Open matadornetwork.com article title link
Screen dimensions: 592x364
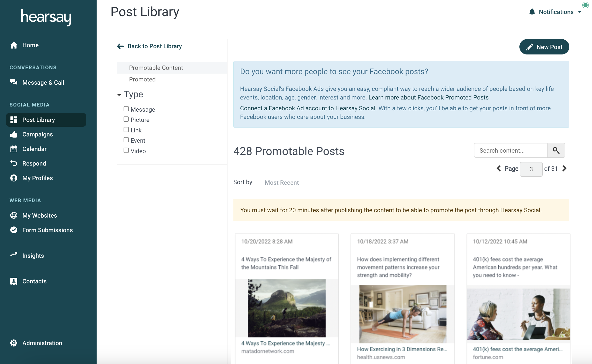(285, 343)
